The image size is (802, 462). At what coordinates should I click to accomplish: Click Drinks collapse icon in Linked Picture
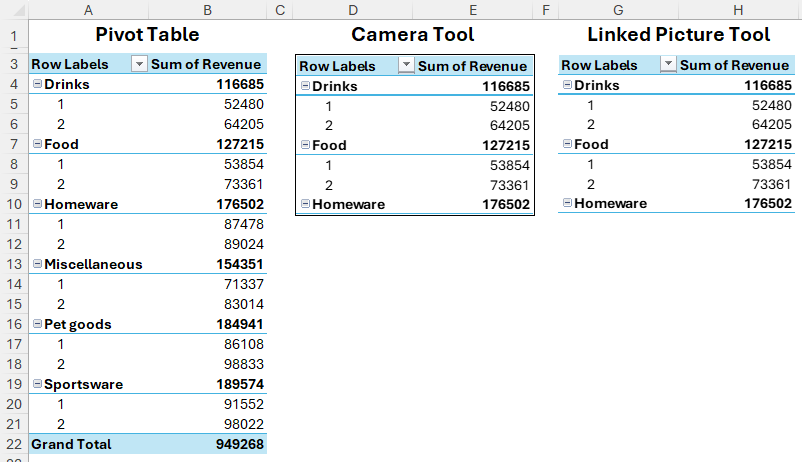567,85
